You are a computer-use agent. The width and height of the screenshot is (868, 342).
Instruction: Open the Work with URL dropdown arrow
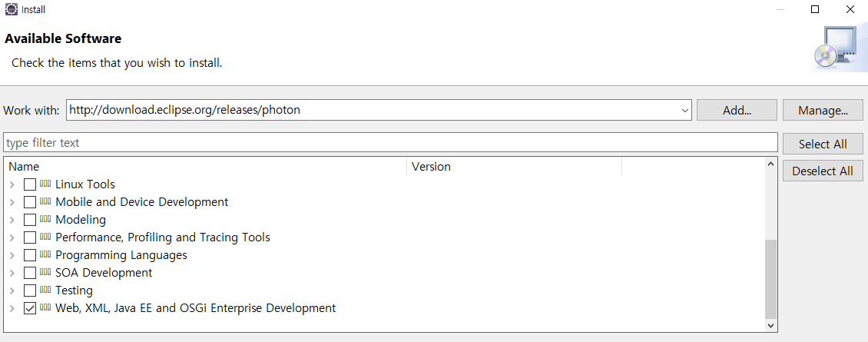pyautogui.click(x=685, y=111)
